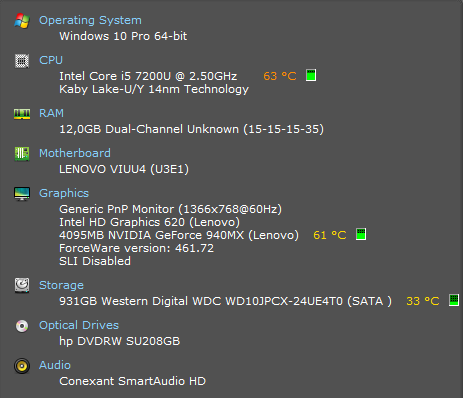This screenshot has height=398, width=463.
Task: Open the RAM section heading link
Action: (51, 113)
